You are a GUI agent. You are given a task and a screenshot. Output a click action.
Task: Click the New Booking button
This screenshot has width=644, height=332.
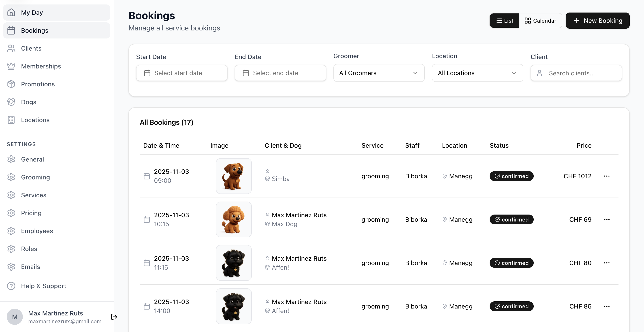[598, 21]
